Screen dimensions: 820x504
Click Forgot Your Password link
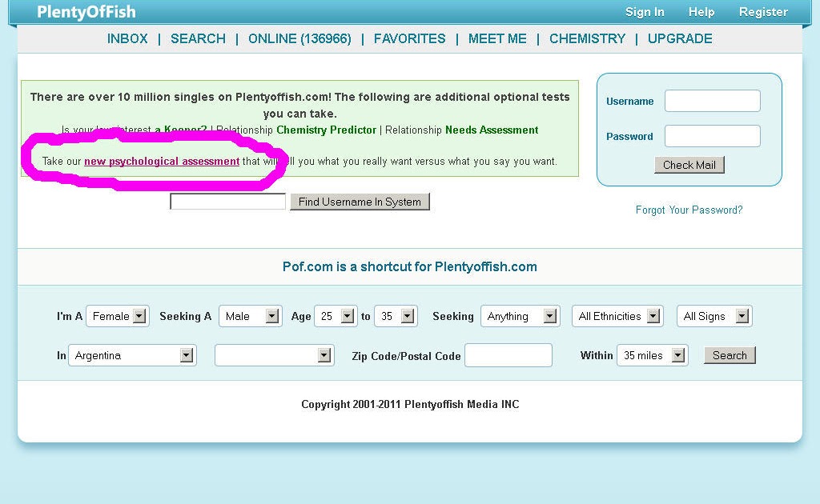(x=689, y=210)
